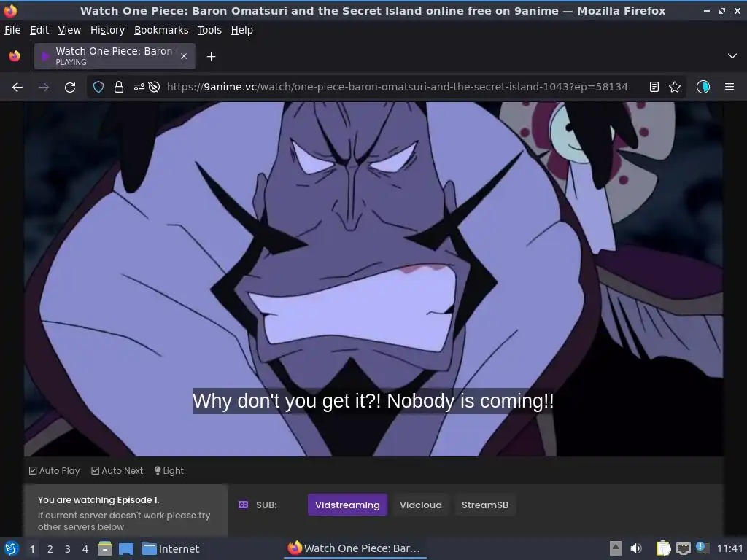The width and height of the screenshot is (747, 560).
Task: Open the File menu
Action: coord(12,30)
